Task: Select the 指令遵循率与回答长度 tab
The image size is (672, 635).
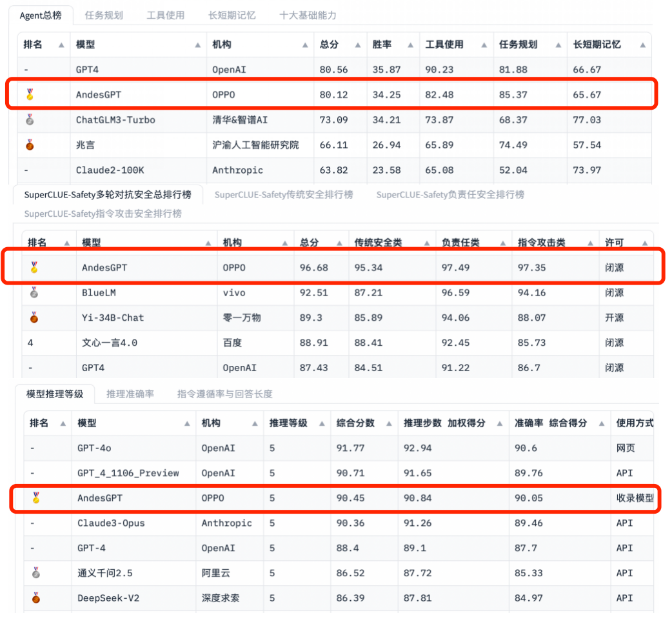Action: pyautogui.click(x=225, y=394)
